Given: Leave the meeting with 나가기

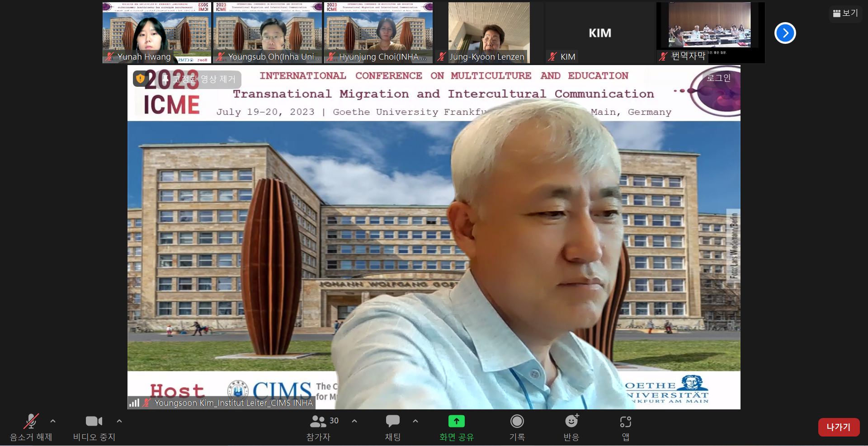Looking at the screenshot, I should [839, 427].
